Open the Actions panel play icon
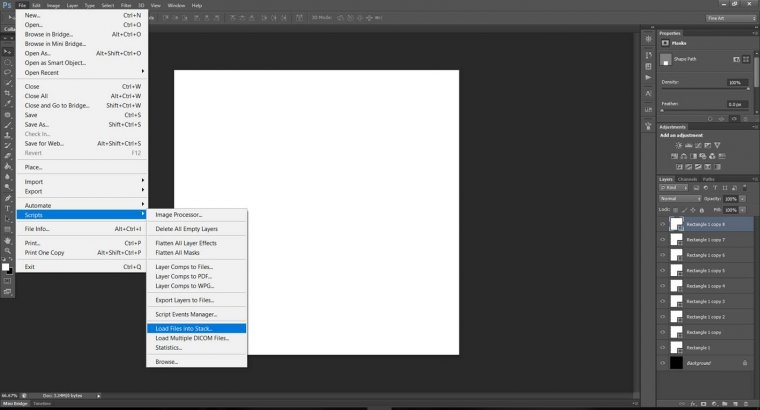The height and width of the screenshot is (410, 760). point(649,78)
